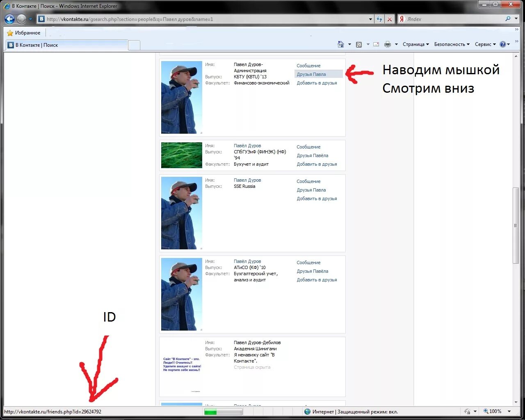Screen dimensions: 525x420
Task: Click Сообщение in the АТиСО row
Action: (308, 262)
